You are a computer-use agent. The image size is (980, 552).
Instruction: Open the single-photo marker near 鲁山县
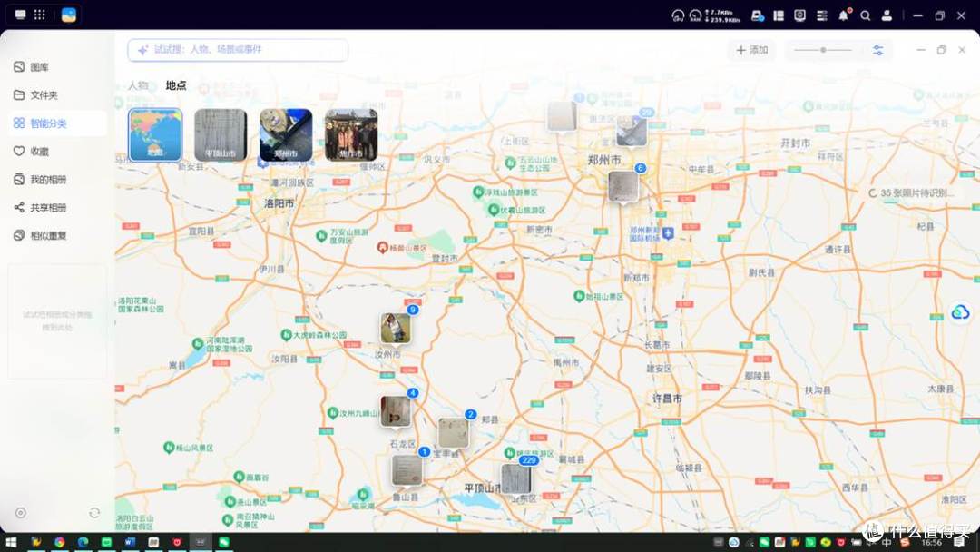[x=407, y=470]
